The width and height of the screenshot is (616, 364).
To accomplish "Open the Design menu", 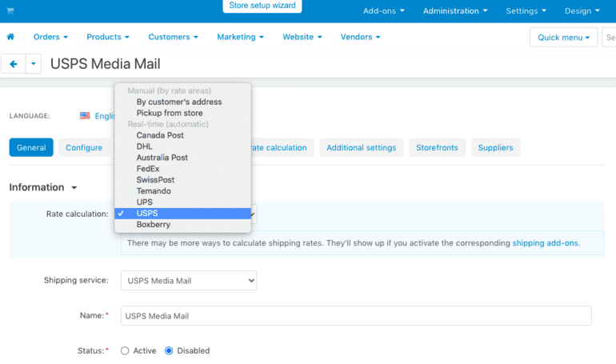I will 582,11.
